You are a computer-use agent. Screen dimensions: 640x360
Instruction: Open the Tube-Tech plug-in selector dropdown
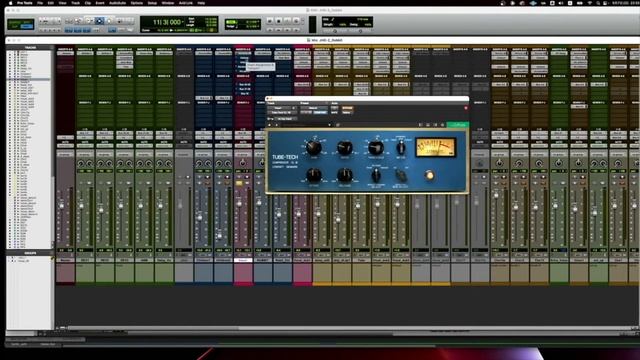[x=282, y=112]
